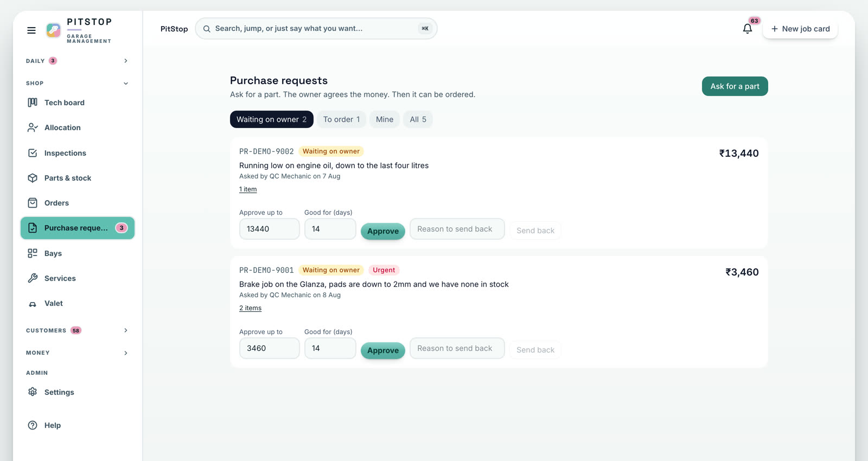Click the 63 notification count badge
This screenshot has width=868, height=461.
click(x=755, y=21)
